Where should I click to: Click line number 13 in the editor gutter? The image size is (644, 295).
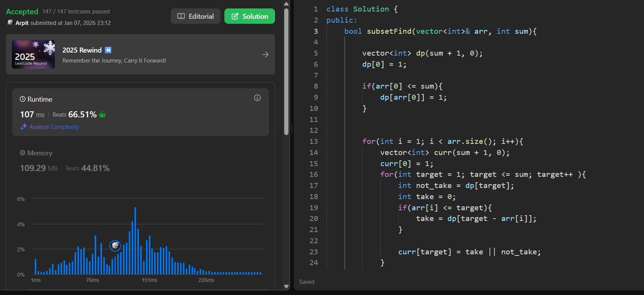[314, 141]
